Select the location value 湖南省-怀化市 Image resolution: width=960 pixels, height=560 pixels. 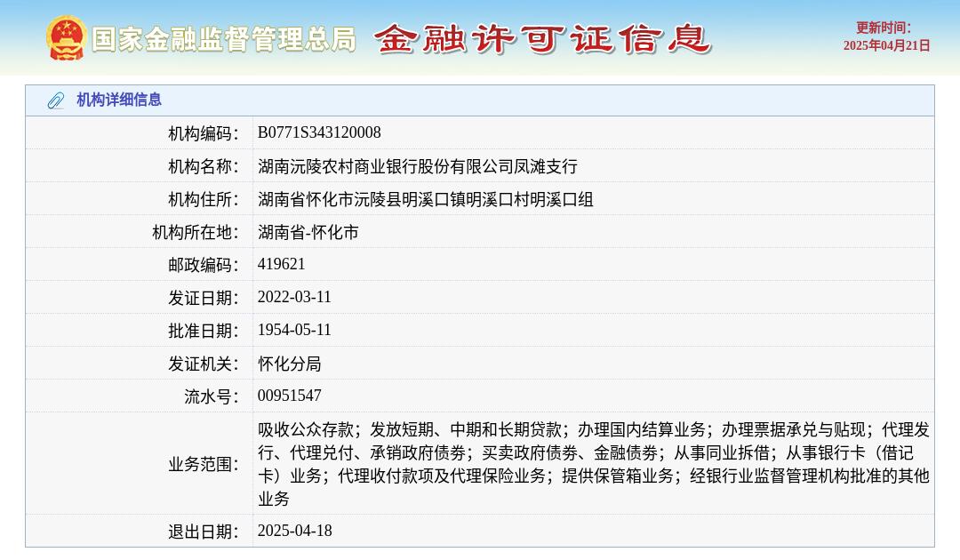(x=308, y=233)
